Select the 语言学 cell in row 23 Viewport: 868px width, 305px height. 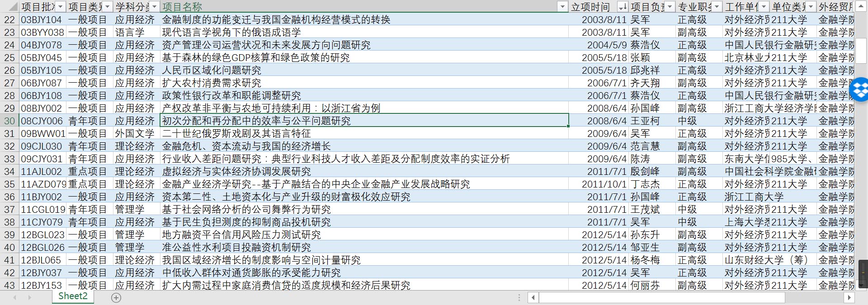136,32
